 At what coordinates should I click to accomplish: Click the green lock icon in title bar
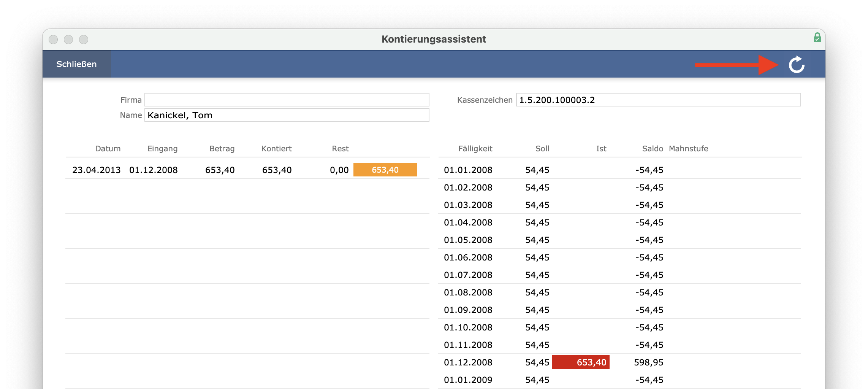point(817,37)
